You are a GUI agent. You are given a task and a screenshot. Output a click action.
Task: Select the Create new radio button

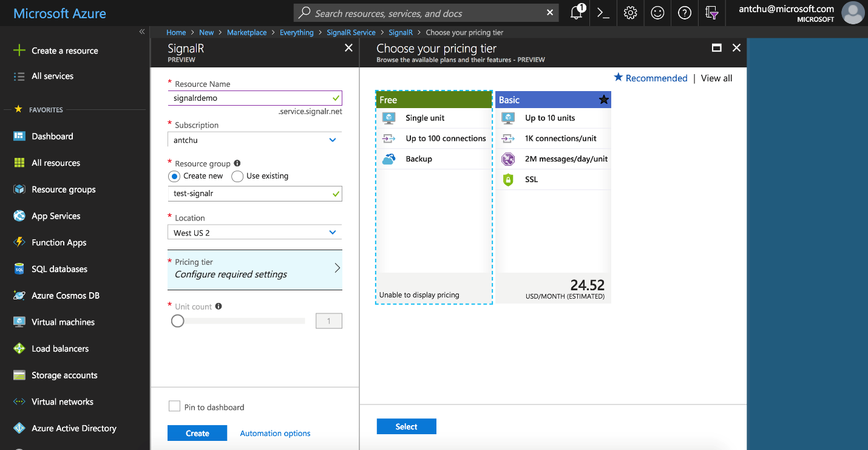point(174,176)
